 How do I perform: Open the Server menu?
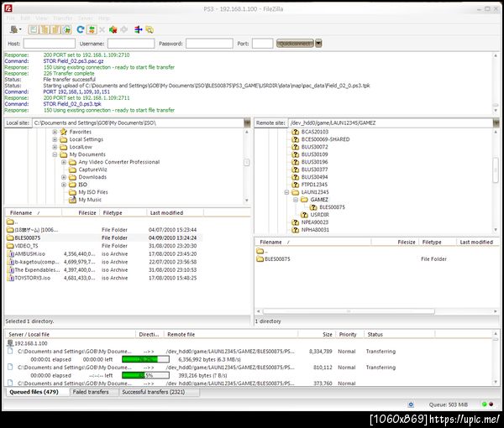click(85, 18)
